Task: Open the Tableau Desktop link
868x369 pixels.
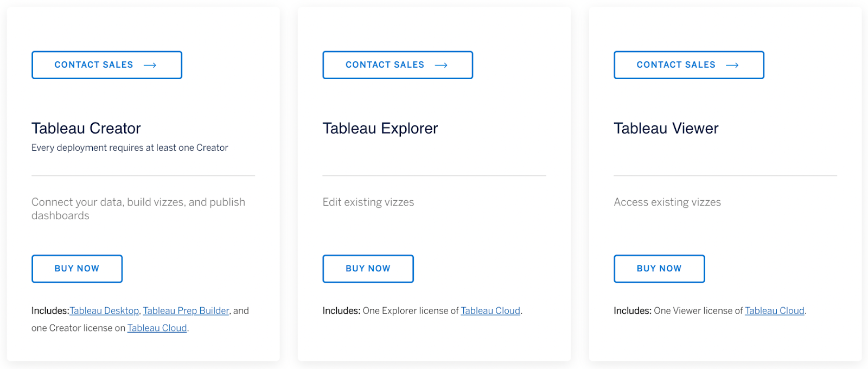Action: [104, 310]
